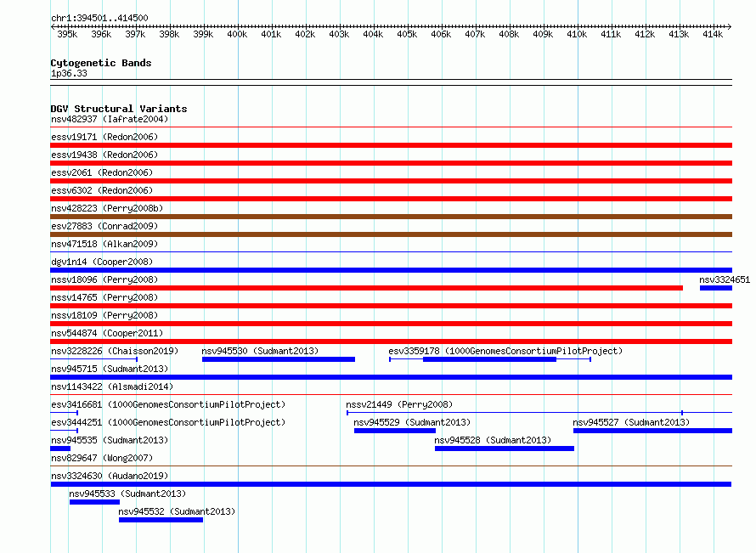Click the DGV Structural Variants track title
The height and width of the screenshot is (553, 756).
pyautogui.click(x=119, y=109)
